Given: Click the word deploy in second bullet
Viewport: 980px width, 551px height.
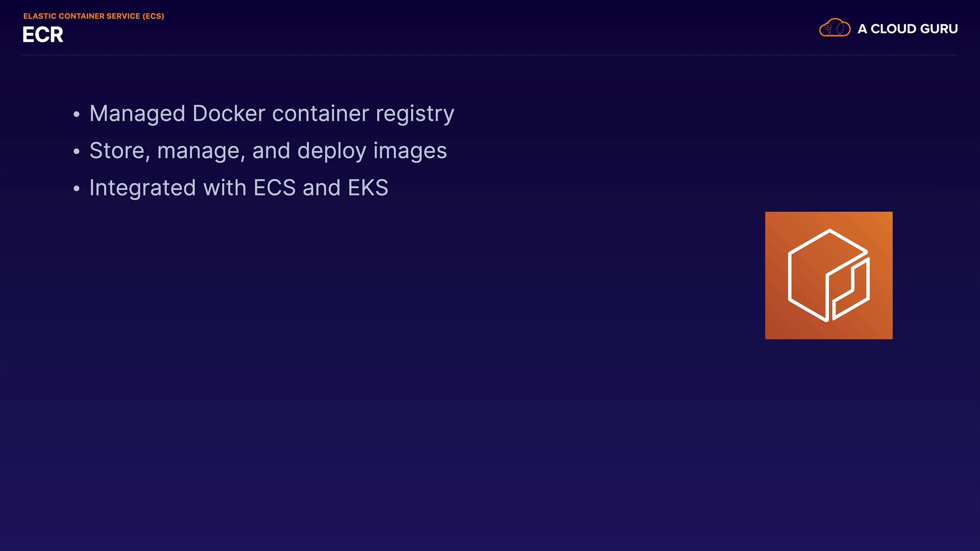Looking at the screenshot, I should pyautogui.click(x=332, y=152).
